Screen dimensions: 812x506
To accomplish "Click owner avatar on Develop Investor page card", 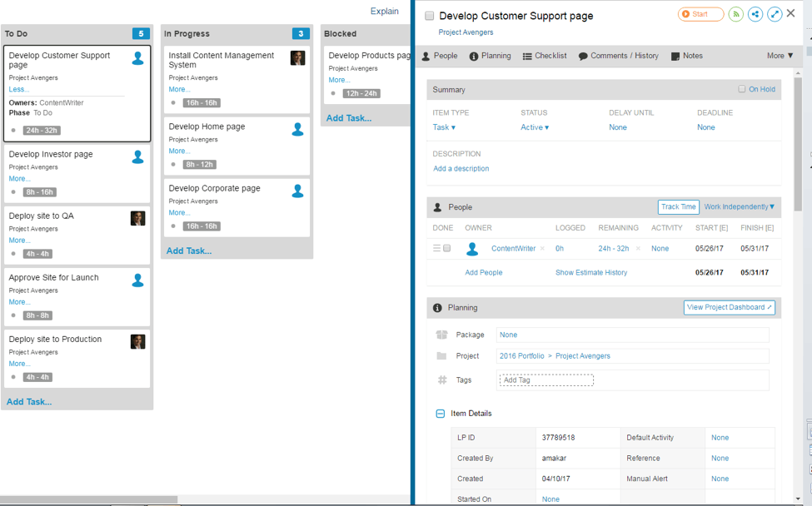I will pos(137,156).
